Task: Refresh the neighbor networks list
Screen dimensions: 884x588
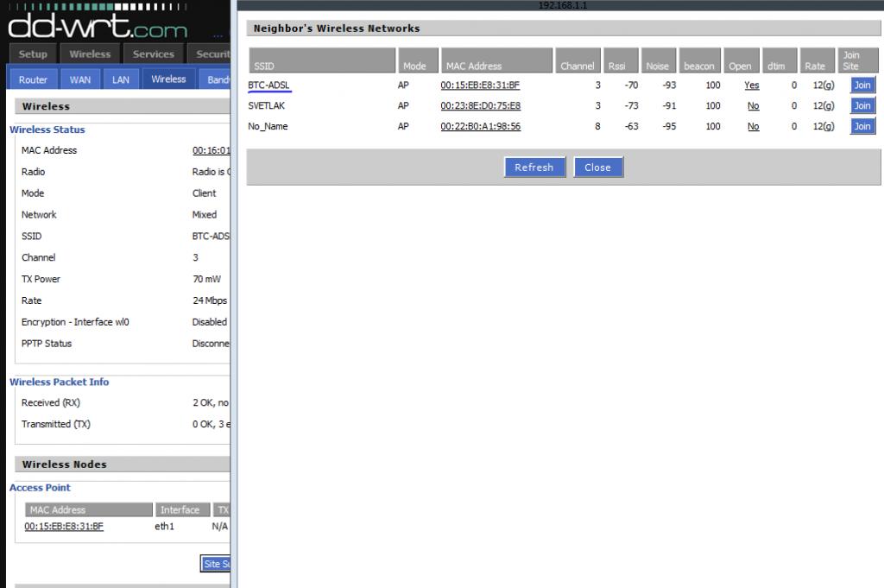Action: 534,168
